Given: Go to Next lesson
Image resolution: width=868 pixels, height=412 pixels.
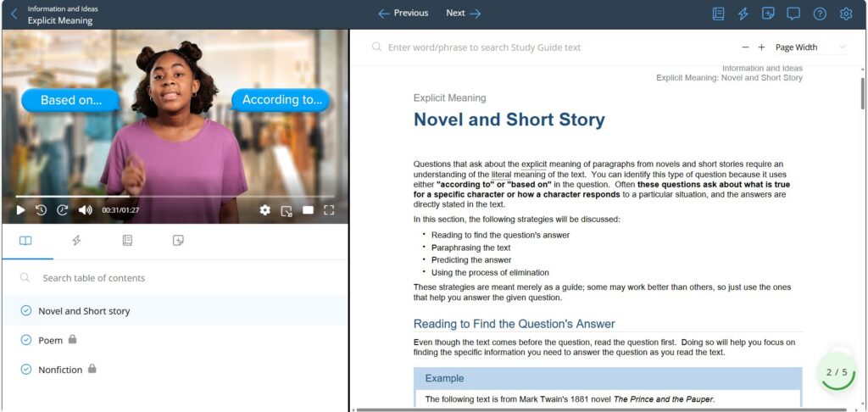Looking at the screenshot, I should click(x=464, y=14).
